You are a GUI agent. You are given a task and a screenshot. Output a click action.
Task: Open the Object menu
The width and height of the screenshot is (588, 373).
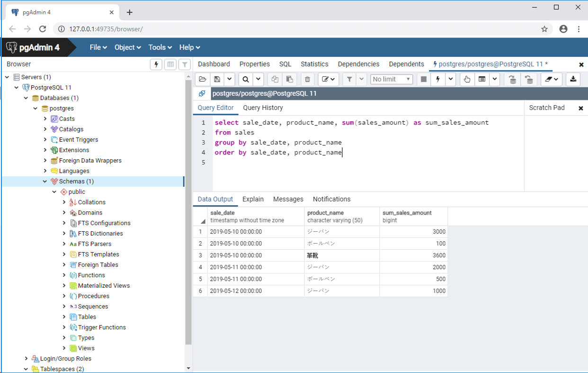(127, 47)
